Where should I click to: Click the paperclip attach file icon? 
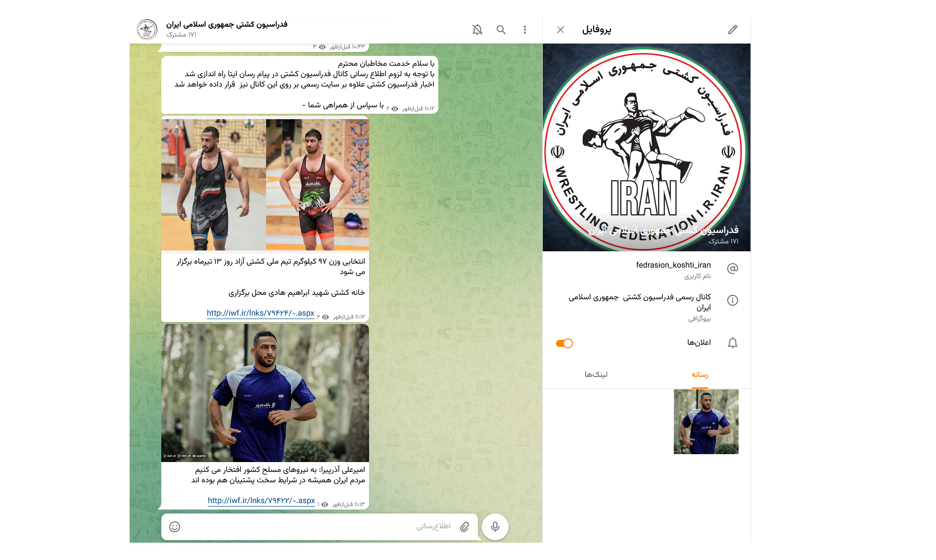click(x=464, y=526)
